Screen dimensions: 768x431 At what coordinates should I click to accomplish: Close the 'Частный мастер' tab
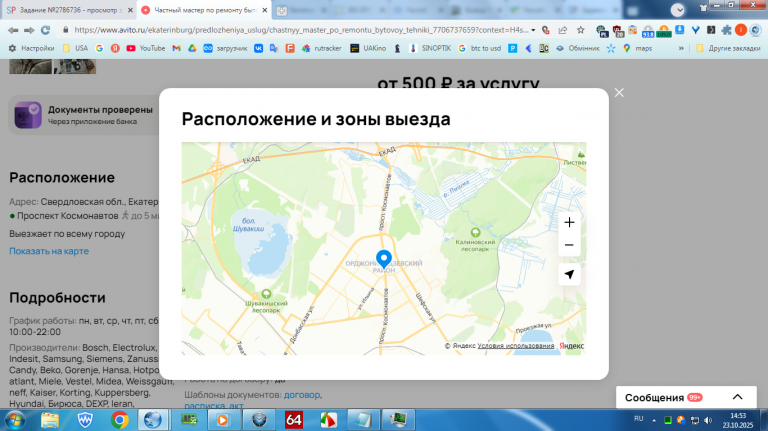(x=264, y=10)
